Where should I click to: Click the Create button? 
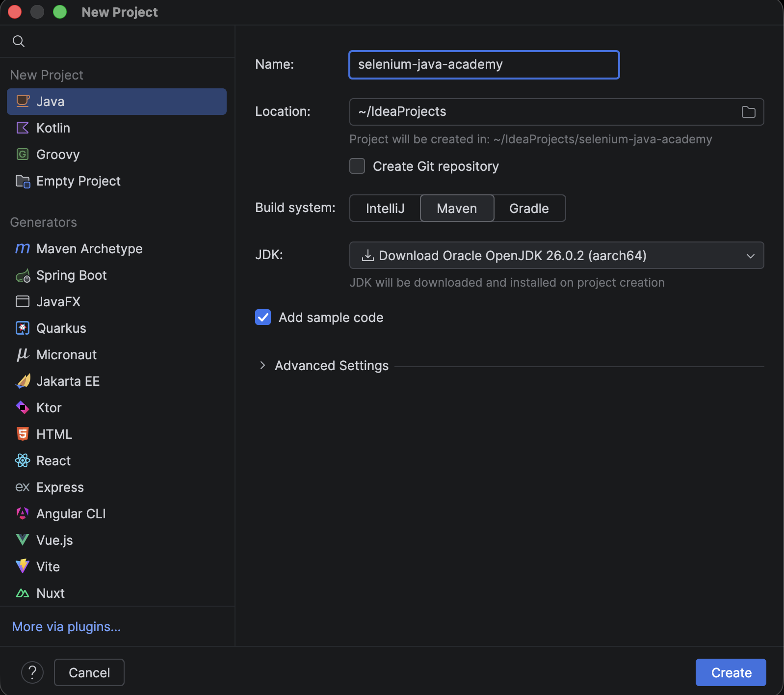[731, 672]
